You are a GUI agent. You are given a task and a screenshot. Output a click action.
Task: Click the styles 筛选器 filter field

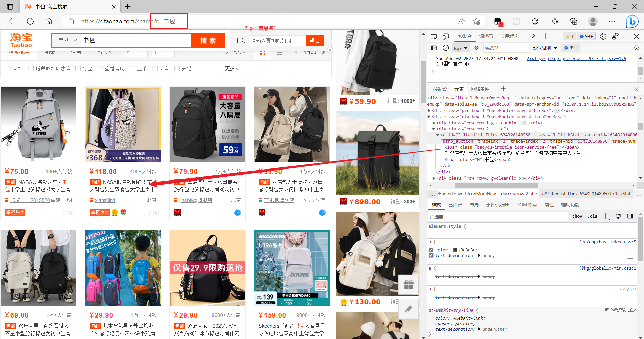(498, 217)
